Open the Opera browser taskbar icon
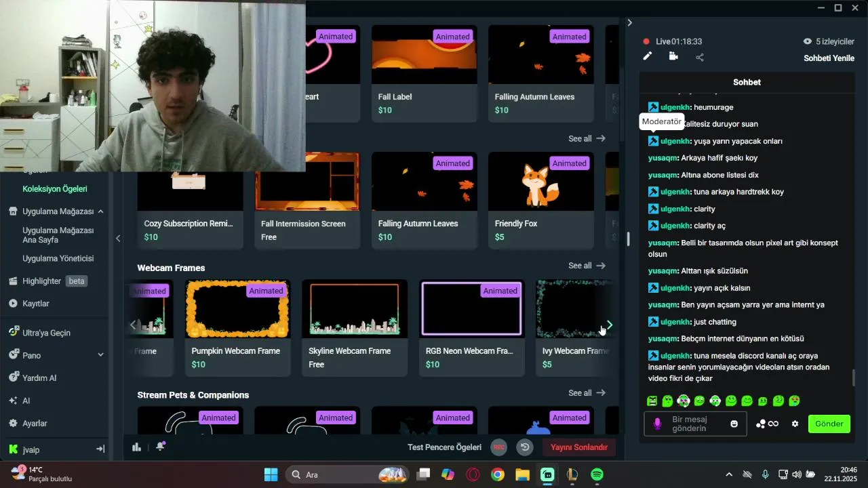The height and width of the screenshot is (488, 868). [x=473, y=474]
